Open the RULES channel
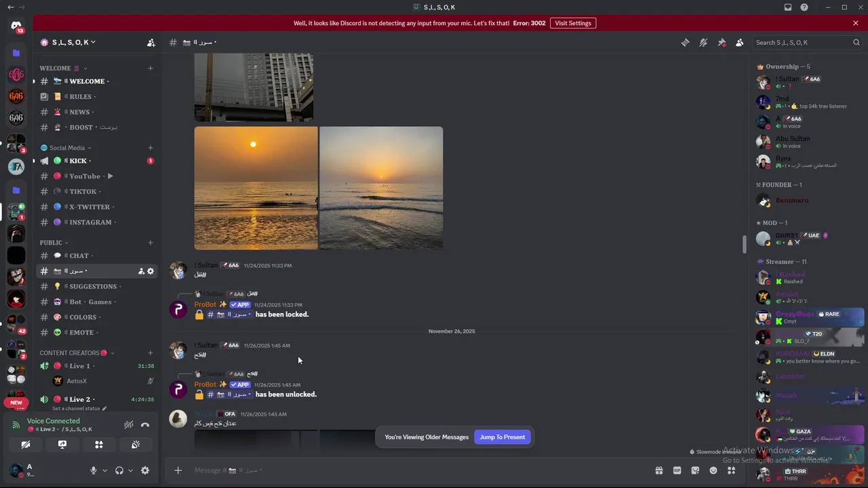 pos(98,96)
